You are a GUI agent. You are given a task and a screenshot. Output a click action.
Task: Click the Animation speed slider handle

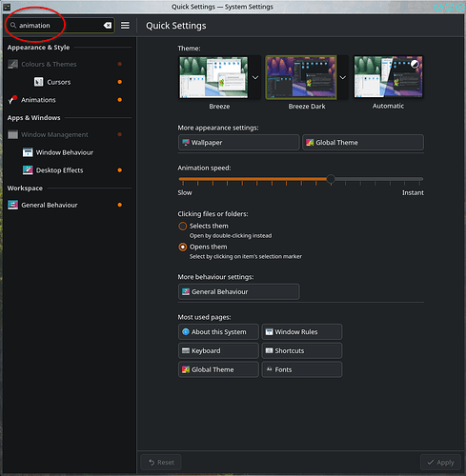[x=331, y=179]
